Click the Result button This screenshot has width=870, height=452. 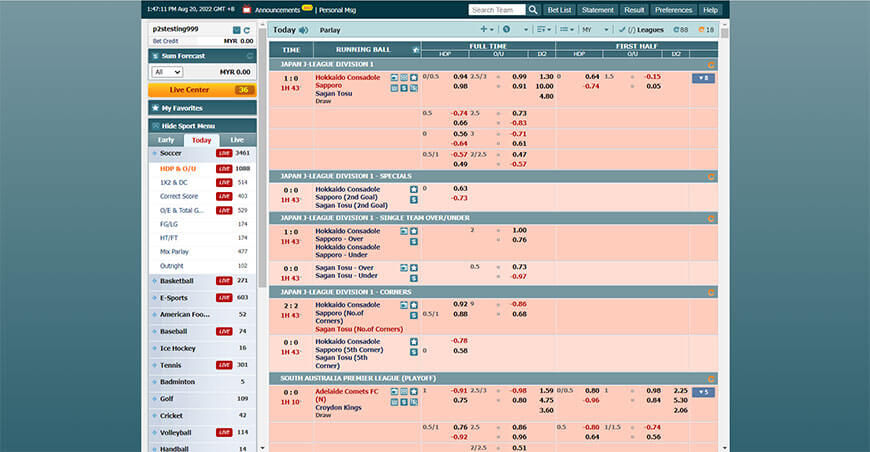[x=634, y=10]
